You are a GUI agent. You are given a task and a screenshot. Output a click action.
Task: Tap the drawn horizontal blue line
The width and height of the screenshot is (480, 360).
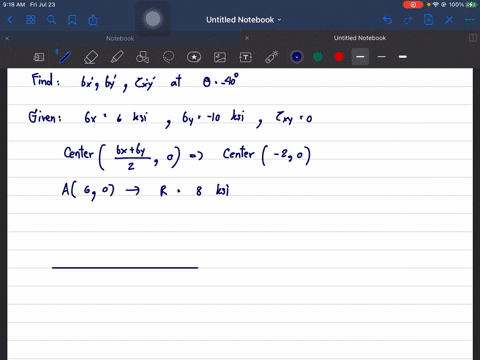pyautogui.click(x=125, y=267)
